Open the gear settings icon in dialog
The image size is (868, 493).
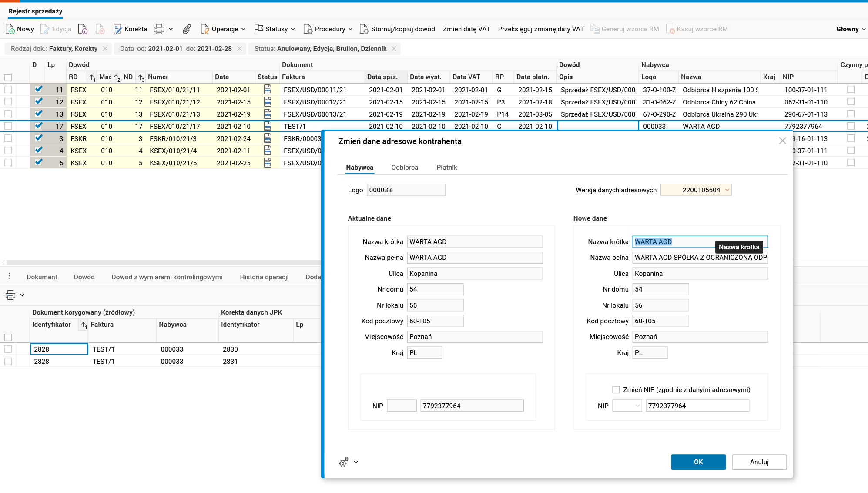tap(344, 462)
